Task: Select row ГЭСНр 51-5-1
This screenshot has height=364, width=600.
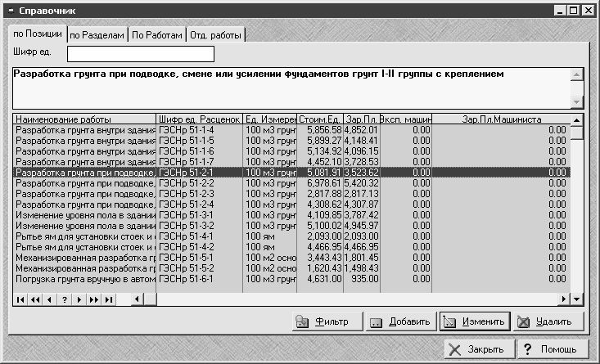Action: point(291,258)
